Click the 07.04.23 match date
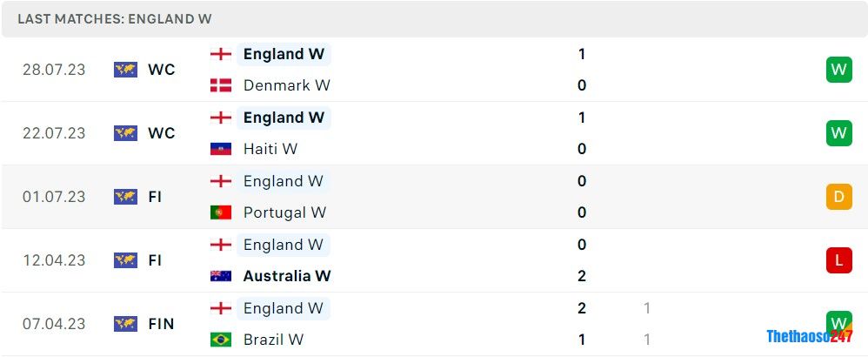Screen dimensions: 868x357 click(54, 324)
